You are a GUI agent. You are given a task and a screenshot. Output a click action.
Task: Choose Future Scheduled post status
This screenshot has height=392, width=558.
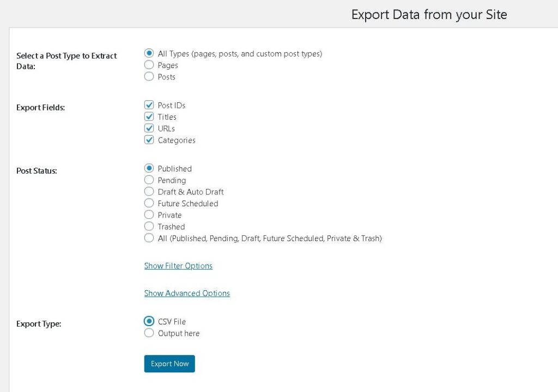click(x=149, y=203)
